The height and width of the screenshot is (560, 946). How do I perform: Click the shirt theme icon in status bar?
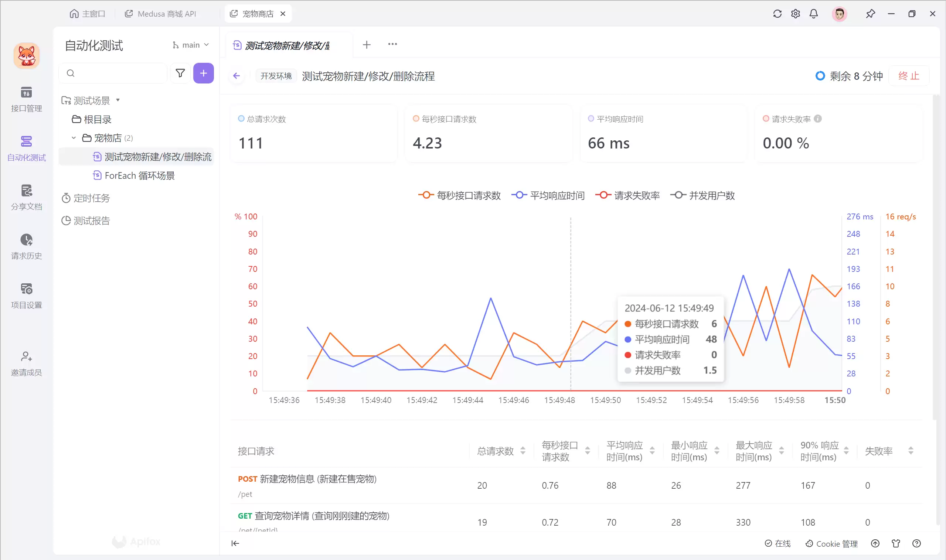coord(896,543)
